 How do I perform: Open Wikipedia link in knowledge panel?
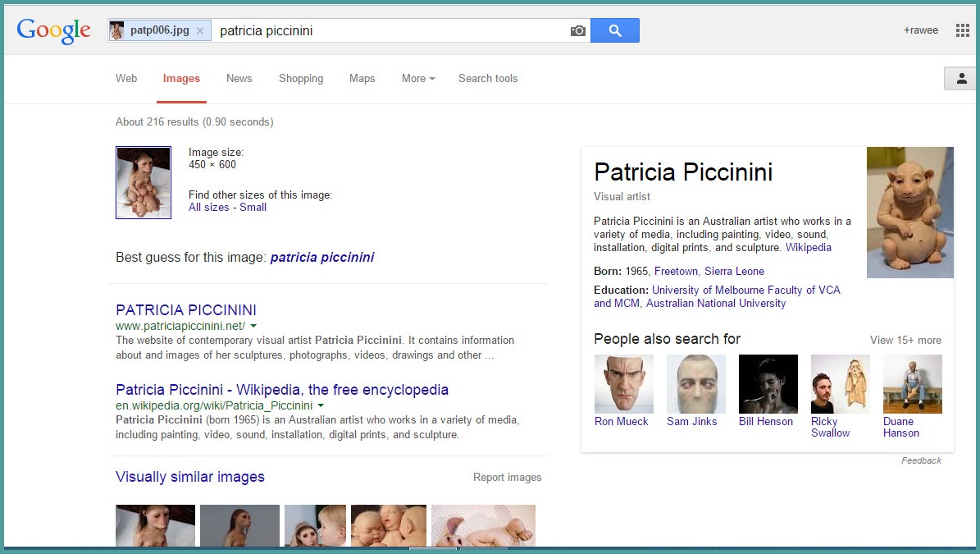tap(808, 248)
